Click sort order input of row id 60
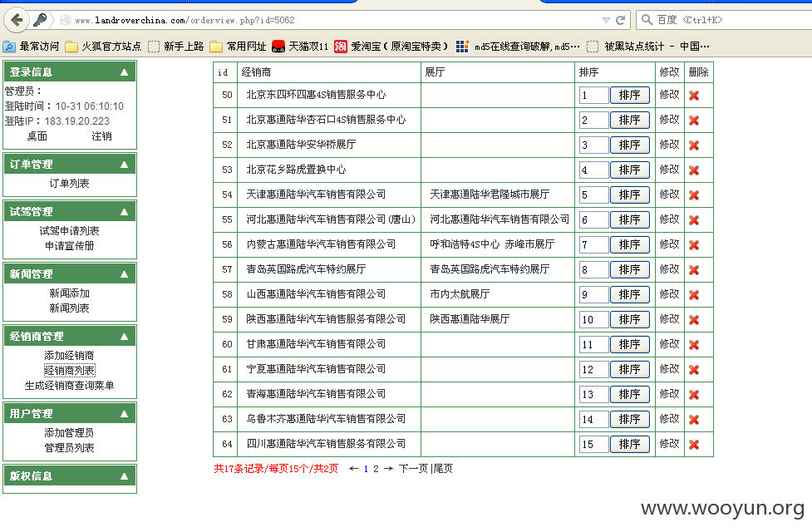The image size is (812, 532). [593, 344]
